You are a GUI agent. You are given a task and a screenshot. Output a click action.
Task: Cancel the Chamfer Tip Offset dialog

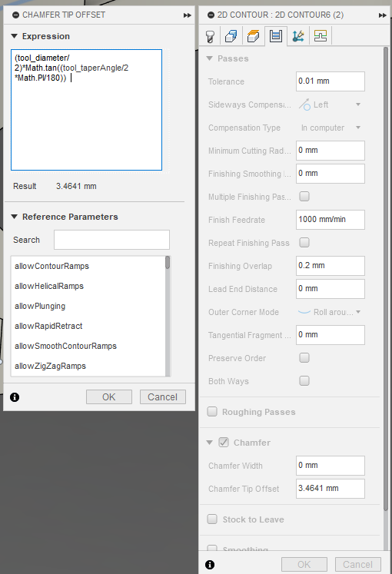tap(162, 397)
